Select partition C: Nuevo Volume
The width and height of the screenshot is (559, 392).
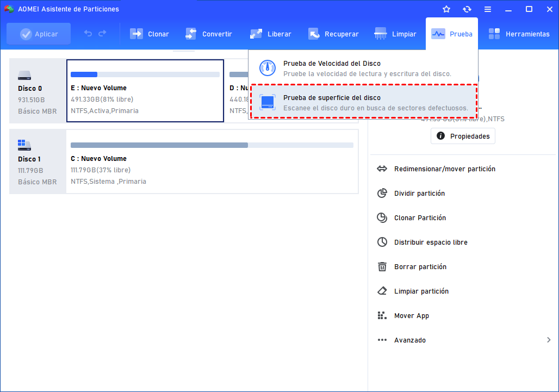212,161
